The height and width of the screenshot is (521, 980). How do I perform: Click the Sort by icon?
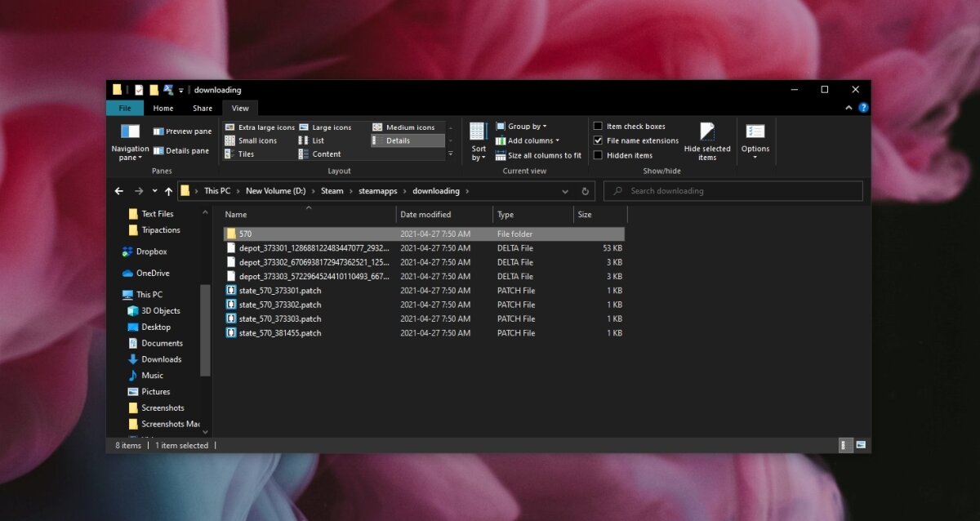(x=479, y=132)
